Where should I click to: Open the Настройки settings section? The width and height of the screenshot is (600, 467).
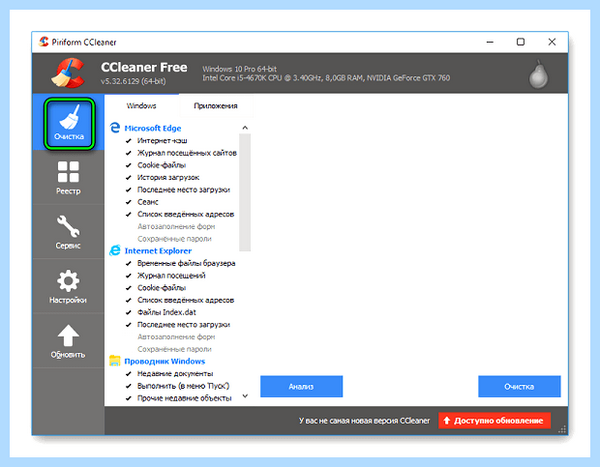(68, 286)
